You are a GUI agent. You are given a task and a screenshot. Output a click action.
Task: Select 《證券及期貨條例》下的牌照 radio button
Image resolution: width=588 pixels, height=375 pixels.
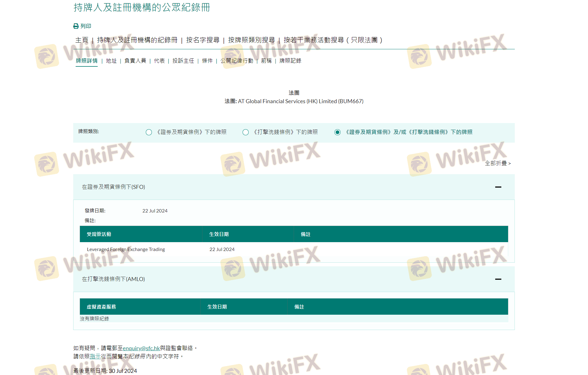pyautogui.click(x=149, y=132)
